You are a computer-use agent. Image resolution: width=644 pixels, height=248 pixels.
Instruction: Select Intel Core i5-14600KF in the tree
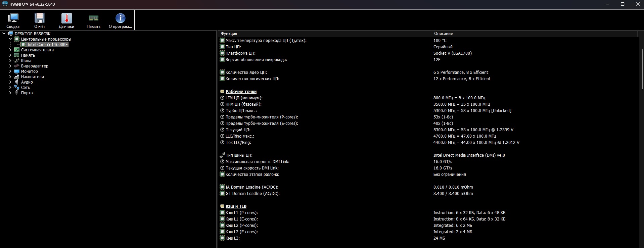[48, 44]
